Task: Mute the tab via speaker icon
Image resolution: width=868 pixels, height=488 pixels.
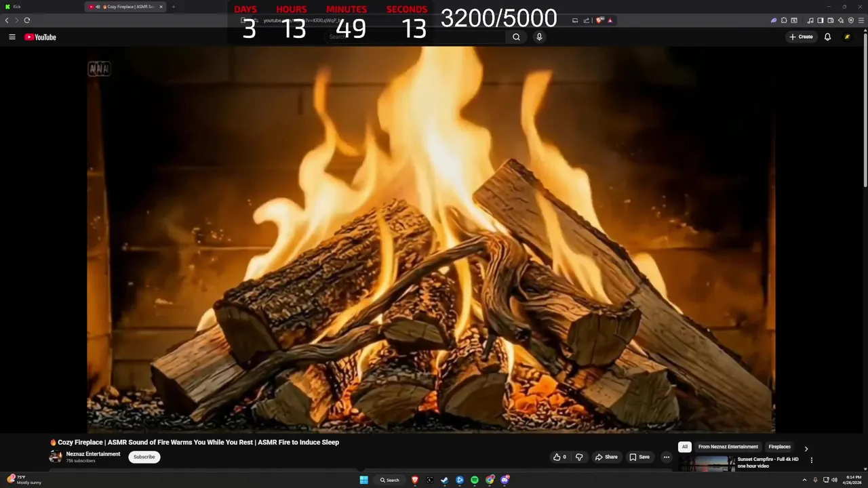Action: pos(98,7)
